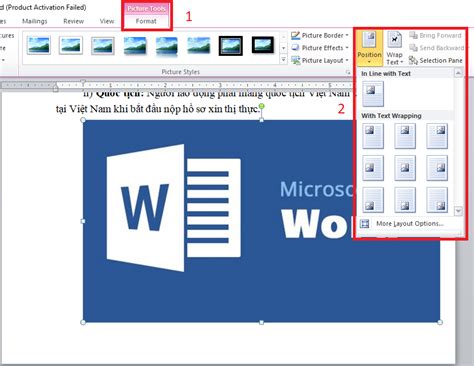Switch to the Review tab
The width and height of the screenshot is (474, 366).
pyautogui.click(x=74, y=21)
